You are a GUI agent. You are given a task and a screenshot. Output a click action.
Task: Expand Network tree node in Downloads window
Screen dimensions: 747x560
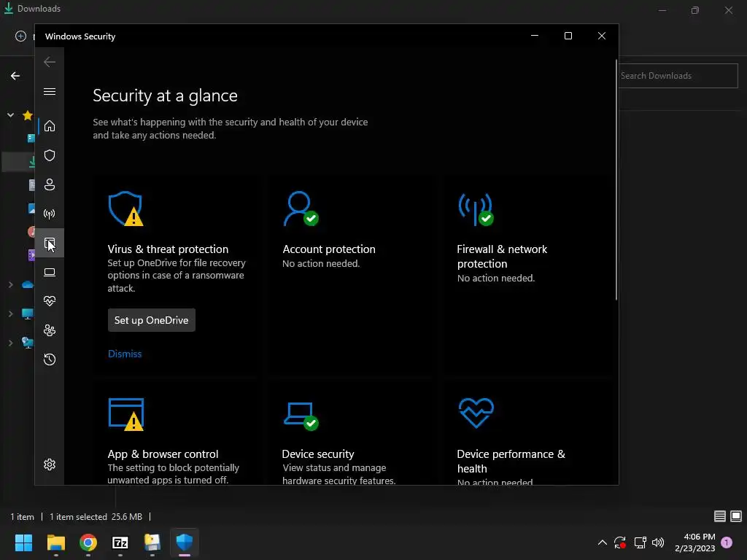(x=10, y=343)
